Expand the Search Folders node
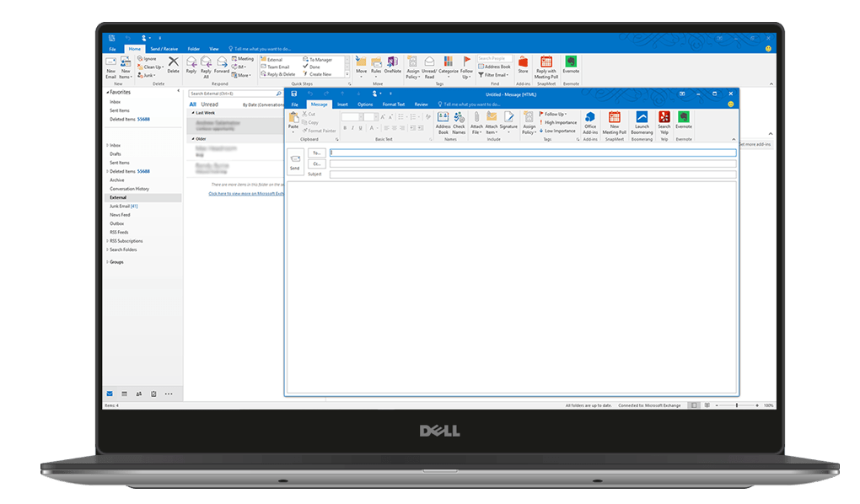Image resolution: width=860 pixels, height=504 pixels. coord(107,249)
